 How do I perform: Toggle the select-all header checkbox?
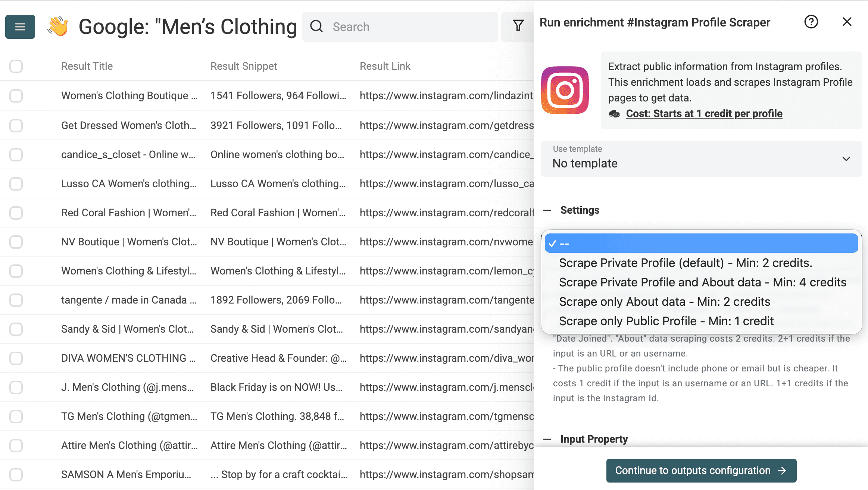[16, 66]
